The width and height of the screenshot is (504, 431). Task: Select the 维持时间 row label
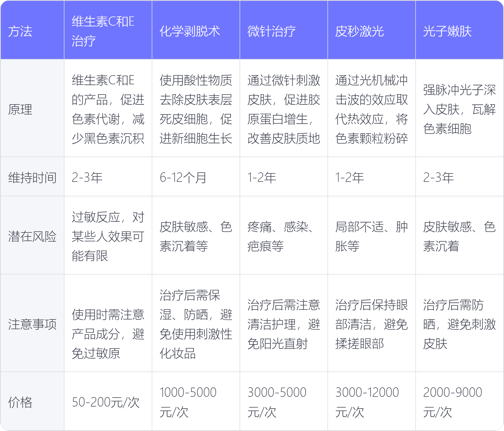point(32,178)
